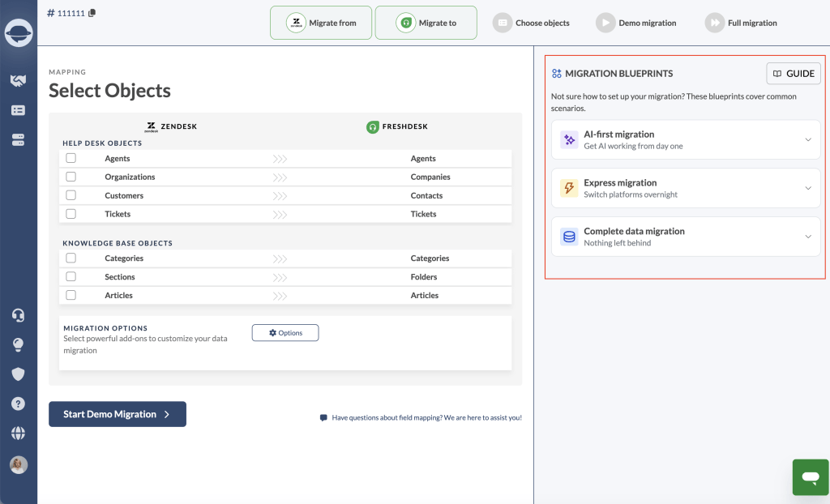
Task: Check the Tickets checkbox
Action: [71, 213]
